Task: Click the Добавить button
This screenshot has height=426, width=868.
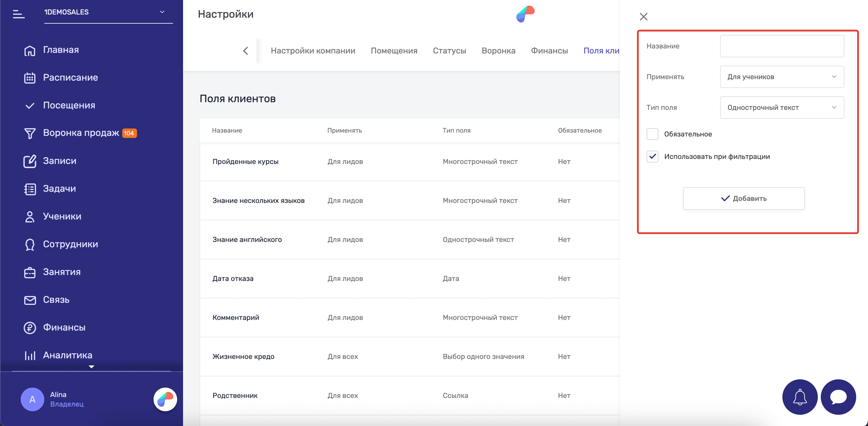Action: 744,198
